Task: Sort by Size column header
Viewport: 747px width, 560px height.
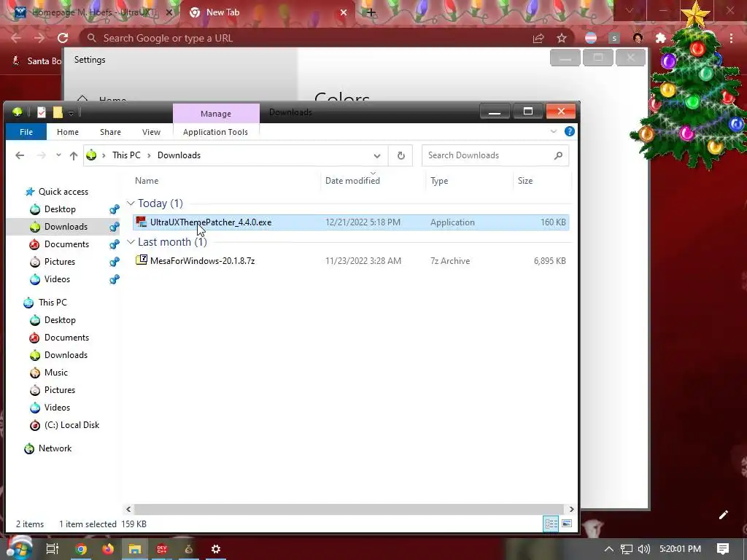Action: pyautogui.click(x=525, y=181)
